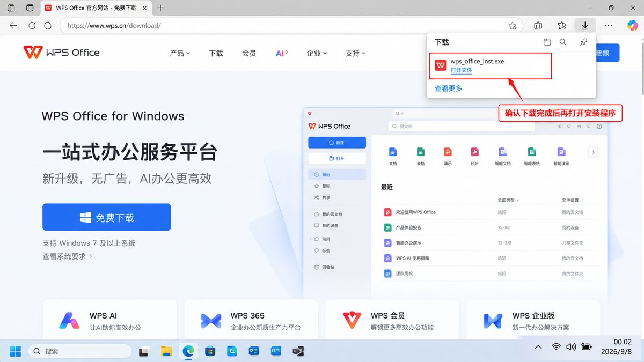Search downloads using the magnifier icon

point(562,42)
